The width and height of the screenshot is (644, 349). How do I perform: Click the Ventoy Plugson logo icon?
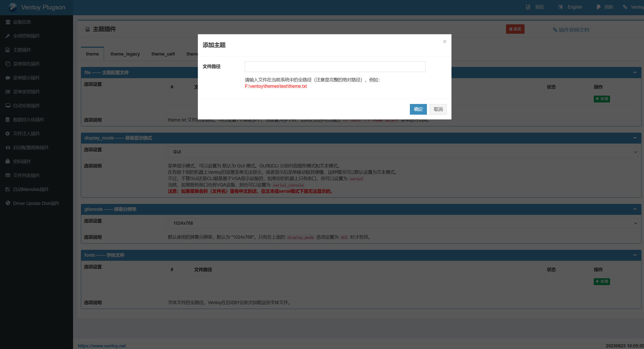(x=13, y=7)
